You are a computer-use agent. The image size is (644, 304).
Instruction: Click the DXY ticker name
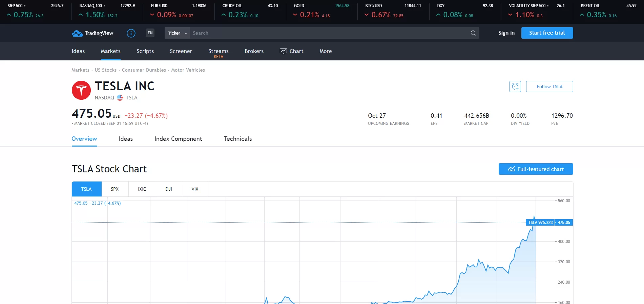pos(441,6)
